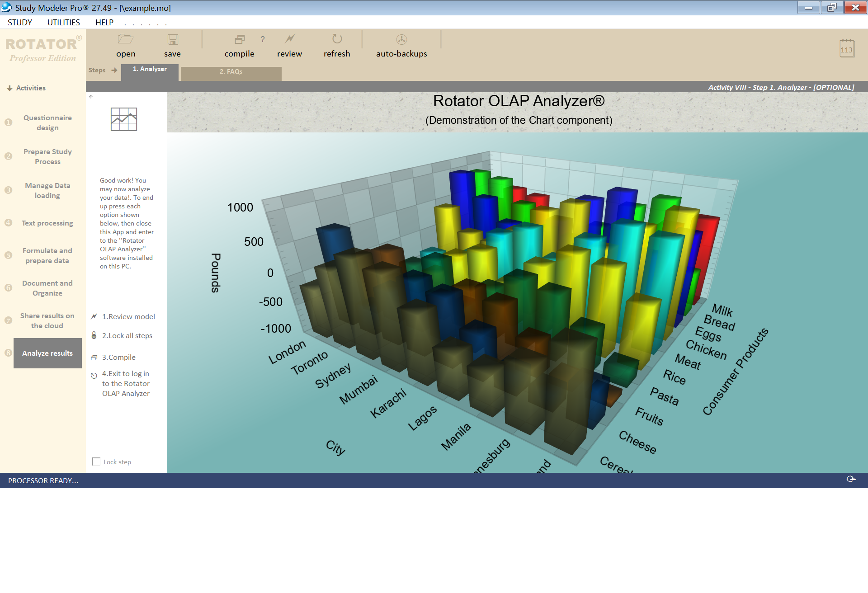
Task: Click the step 7 circle beside Share results
Action: pyautogui.click(x=8, y=320)
